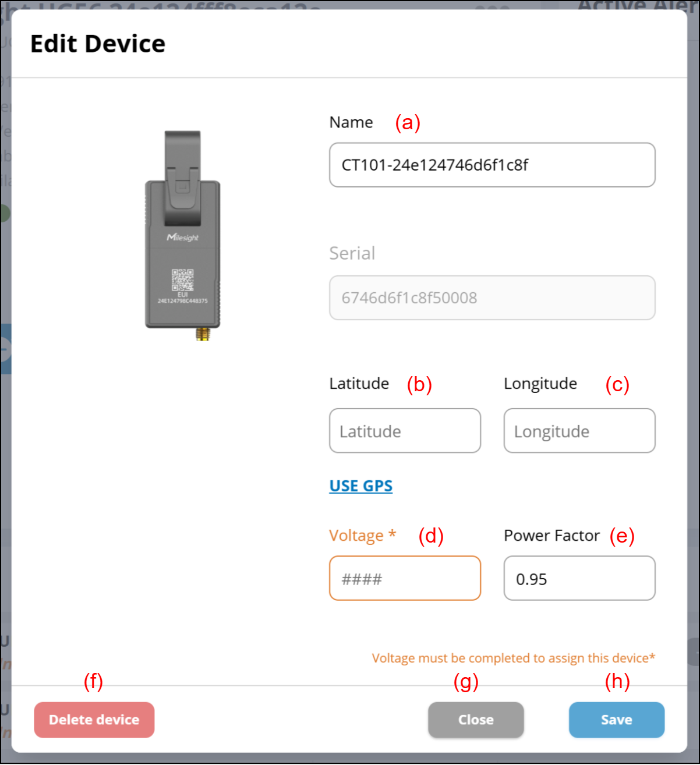Click the Serial label text

352,253
